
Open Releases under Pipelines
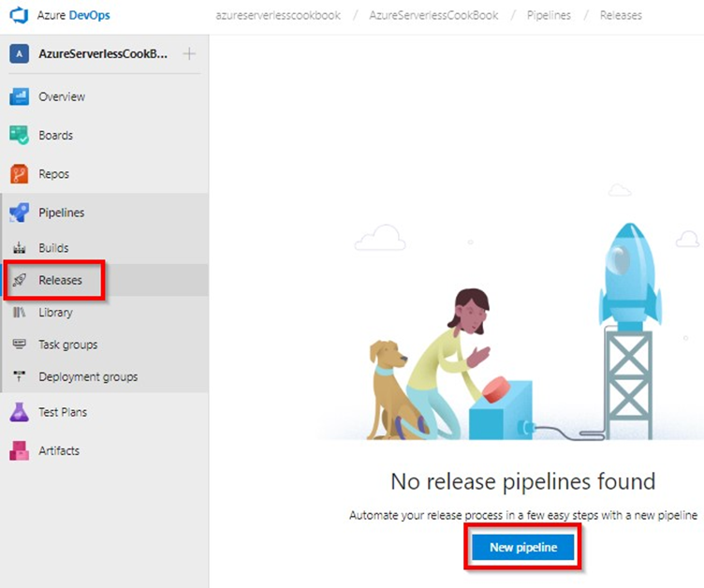(60, 280)
